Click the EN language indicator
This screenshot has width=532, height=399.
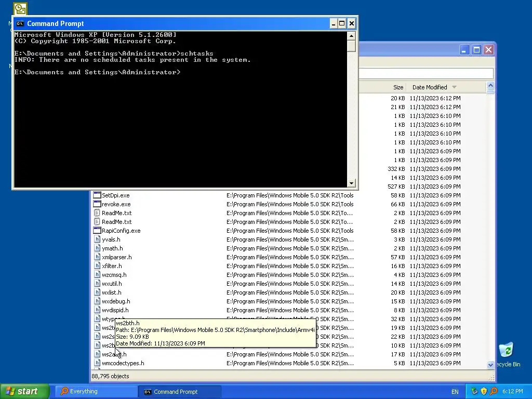pos(455,392)
